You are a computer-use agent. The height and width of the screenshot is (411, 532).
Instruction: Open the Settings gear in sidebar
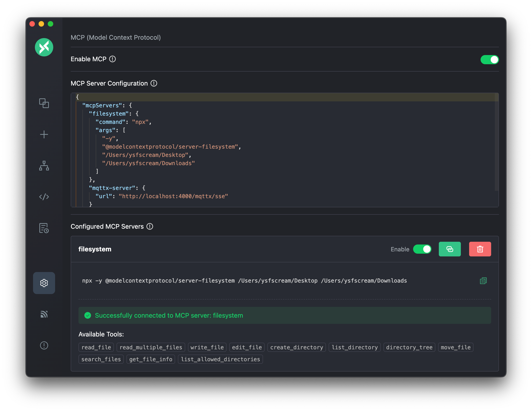(44, 283)
